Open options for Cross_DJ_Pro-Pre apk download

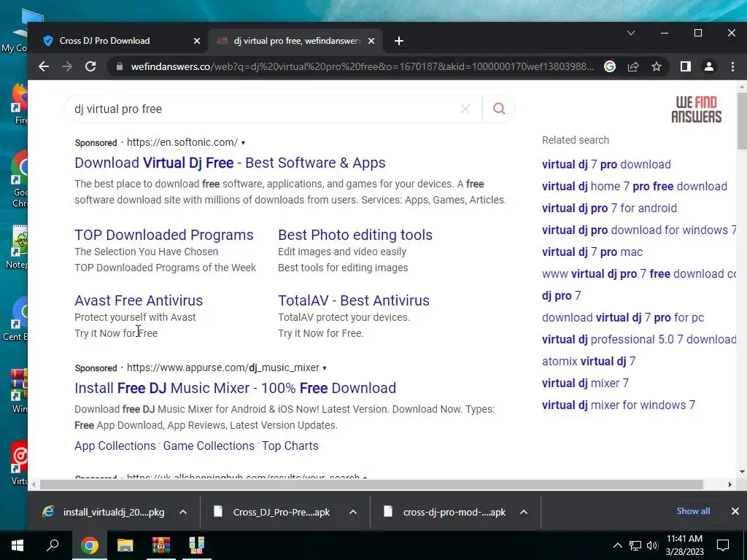pos(353,513)
